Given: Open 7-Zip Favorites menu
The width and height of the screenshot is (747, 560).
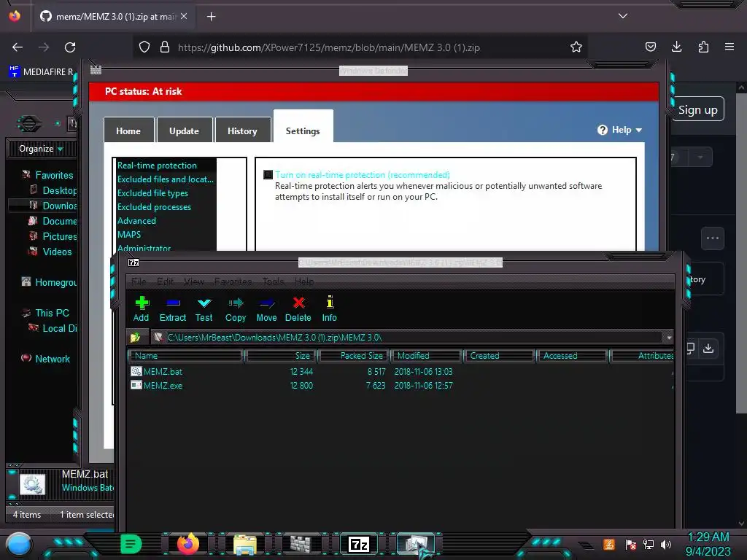Looking at the screenshot, I should tap(233, 281).
